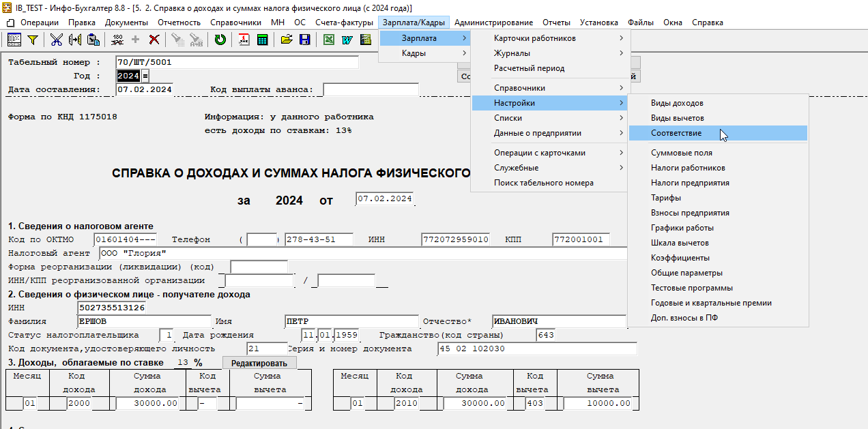Expand the Кадры submenu
868x429 pixels.
[x=425, y=53]
